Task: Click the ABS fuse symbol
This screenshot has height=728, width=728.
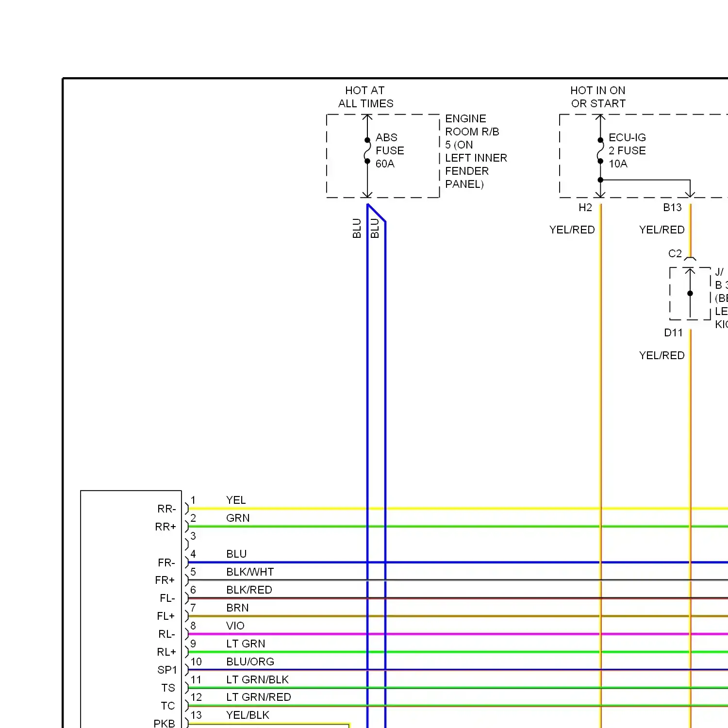Action: (x=367, y=151)
